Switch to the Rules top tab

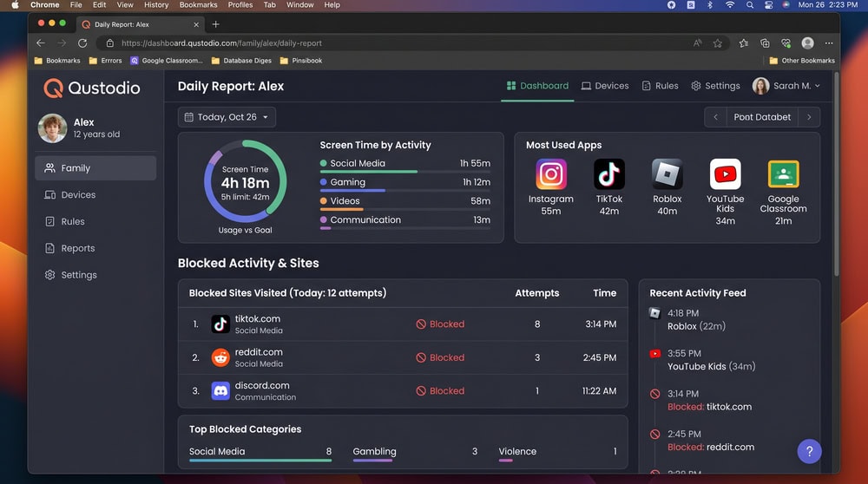(660, 86)
